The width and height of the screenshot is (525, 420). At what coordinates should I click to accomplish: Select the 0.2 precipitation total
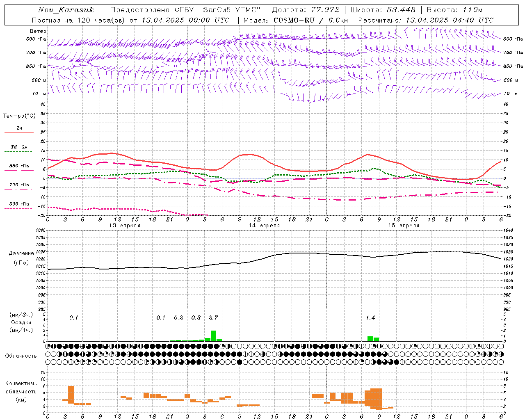click(178, 317)
